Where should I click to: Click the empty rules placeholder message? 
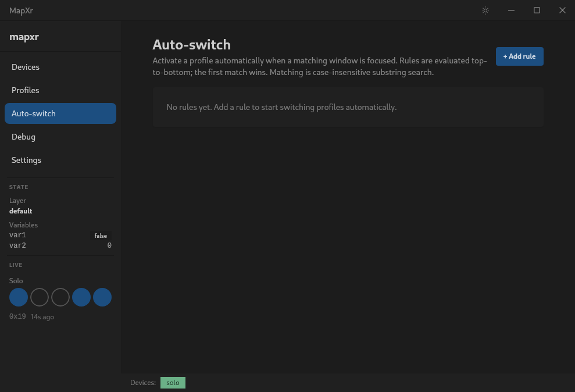click(281, 107)
